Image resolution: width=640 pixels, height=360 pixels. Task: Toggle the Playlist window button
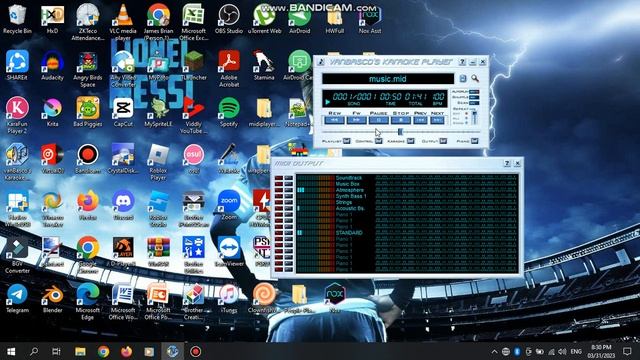point(347,141)
